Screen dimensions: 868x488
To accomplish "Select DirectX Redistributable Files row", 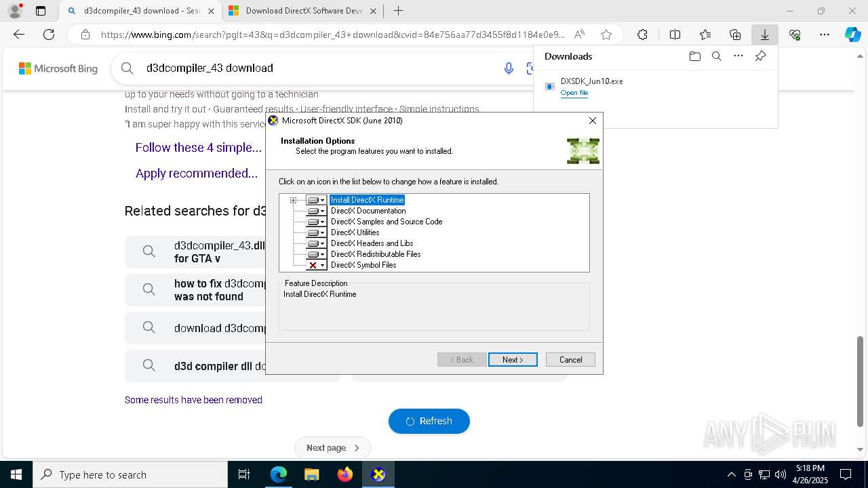I will pyautogui.click(x=376, y=254).
